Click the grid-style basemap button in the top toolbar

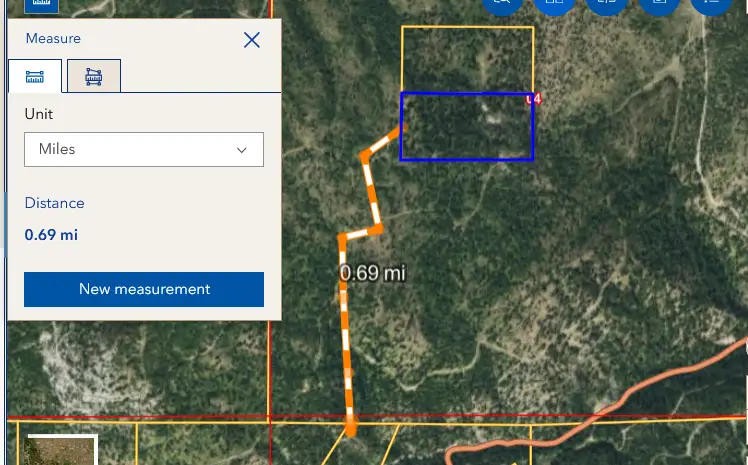[x=555, y=4]
